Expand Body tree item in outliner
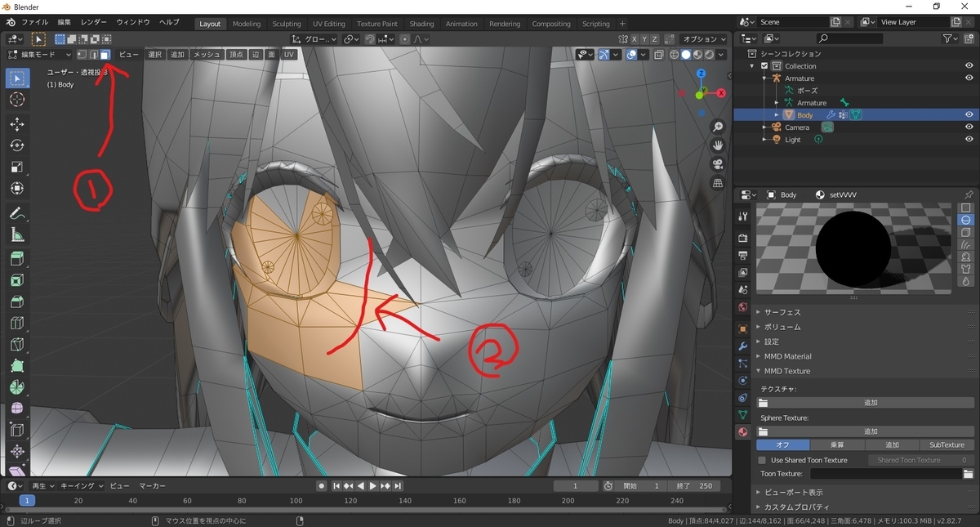This screenshot has width=980, height=527. point(777,115)
